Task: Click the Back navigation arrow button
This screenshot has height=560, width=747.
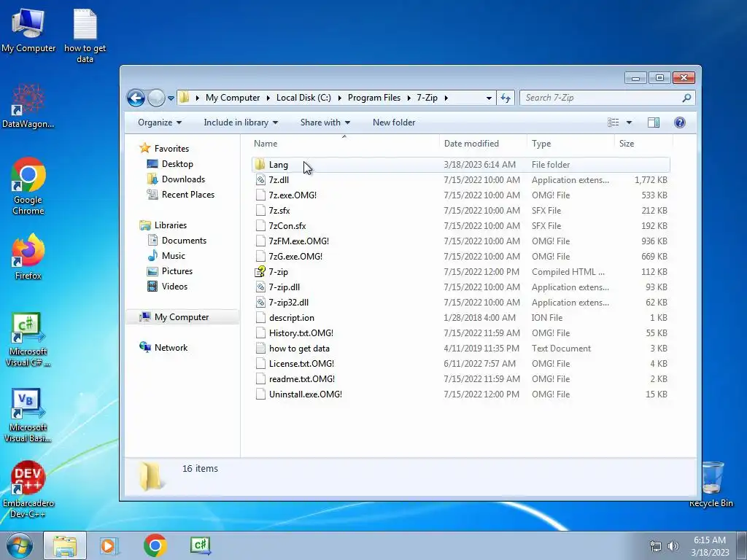Action: 136,98
